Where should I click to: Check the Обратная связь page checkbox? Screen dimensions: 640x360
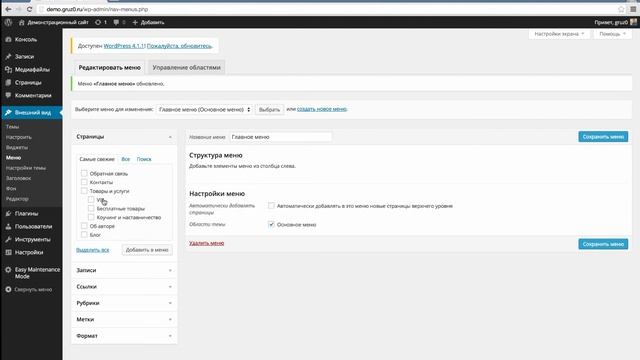84,173
